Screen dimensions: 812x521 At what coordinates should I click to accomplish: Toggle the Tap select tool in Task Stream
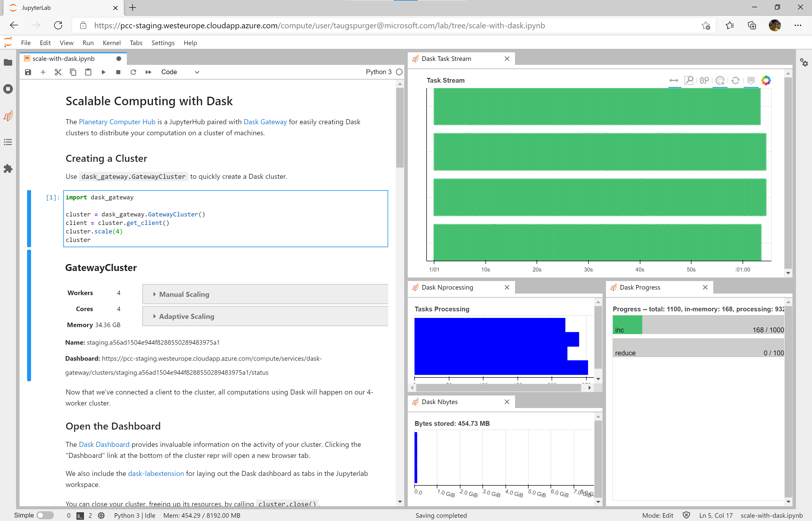coord(720,80)
